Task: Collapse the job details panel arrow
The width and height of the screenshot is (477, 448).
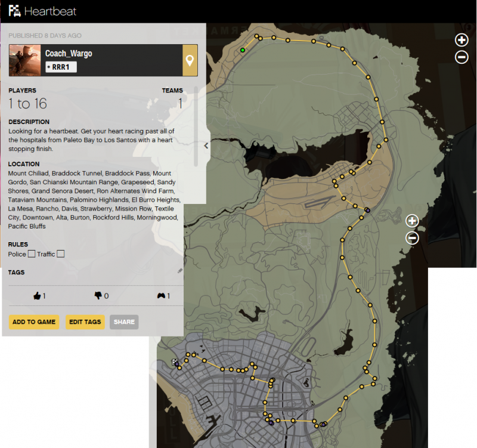Action: pyautogui.click(x=206, y=146)
